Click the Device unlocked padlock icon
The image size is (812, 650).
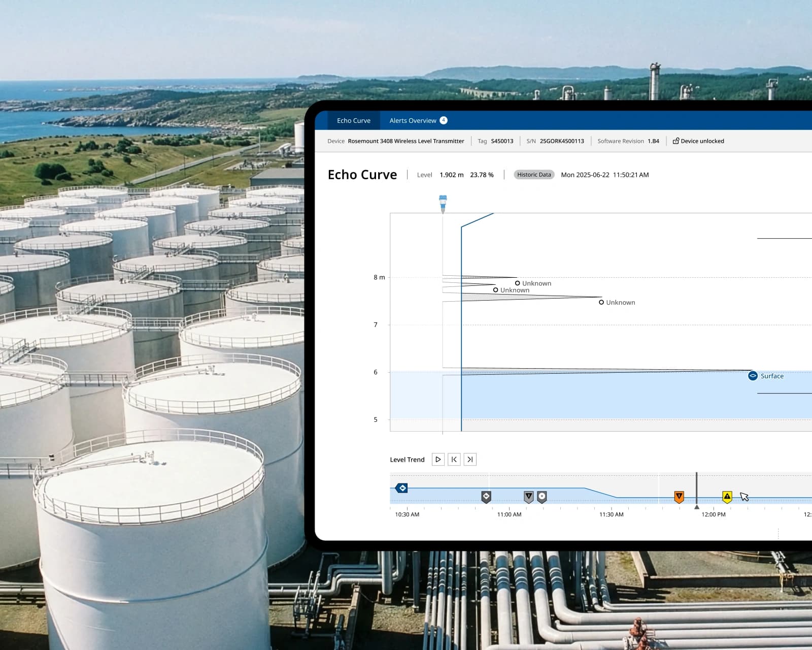(x=675, y=141)
